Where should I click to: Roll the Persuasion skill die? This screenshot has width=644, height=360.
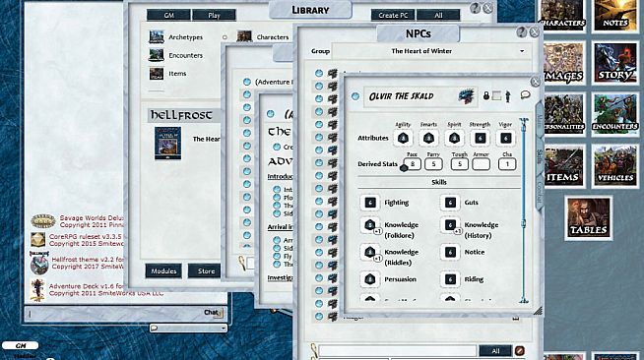[x=370, y=279]
